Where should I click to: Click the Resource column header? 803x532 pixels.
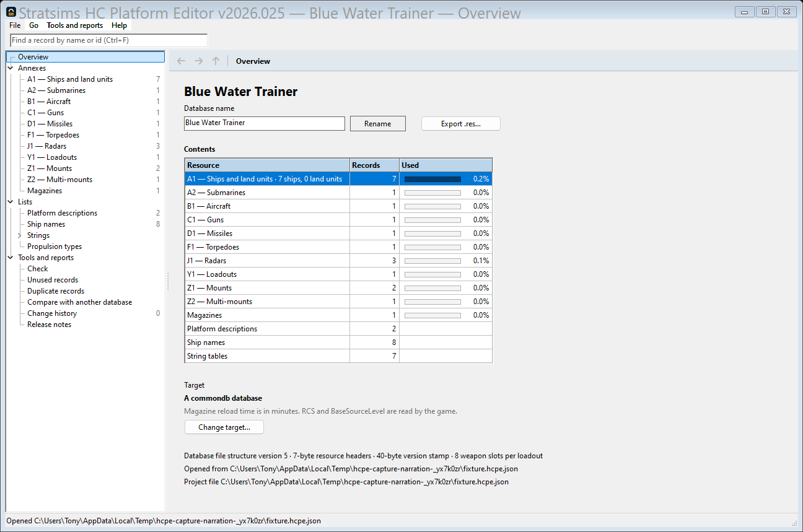268,165
